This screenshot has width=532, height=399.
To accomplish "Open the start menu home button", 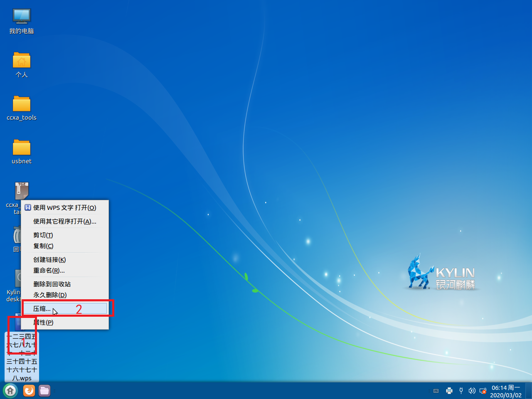I will click(10, 391).
